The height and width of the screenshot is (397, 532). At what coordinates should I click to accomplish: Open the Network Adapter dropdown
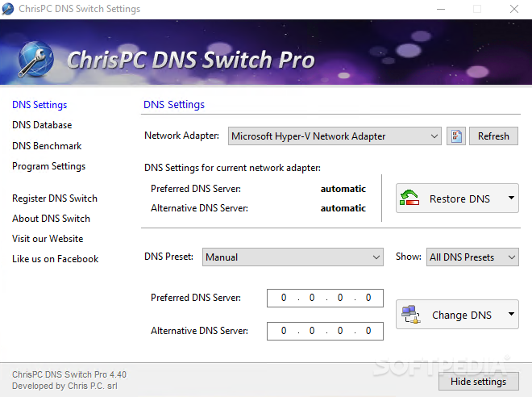click(x=335, y=136)
